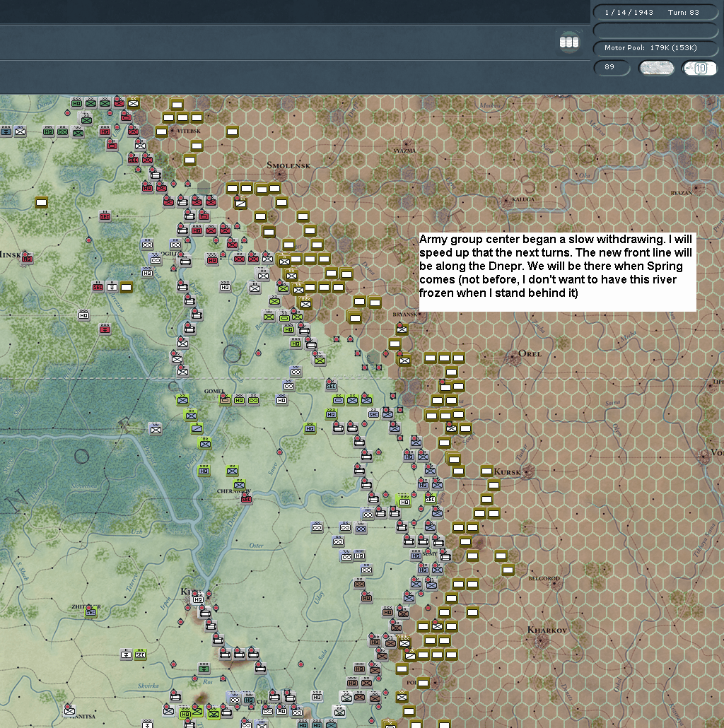The width and height of the screenshot is (724, 728).
Task: Click the Gomel city label
Action: (214, 392)
